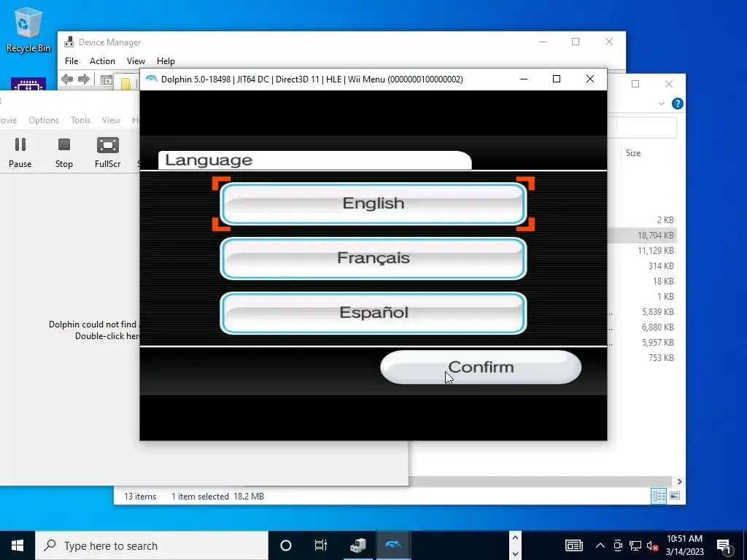Screen dimensions: 747x560
Task: Switch File Explorer to large thumbnails view
Action: 675,496
